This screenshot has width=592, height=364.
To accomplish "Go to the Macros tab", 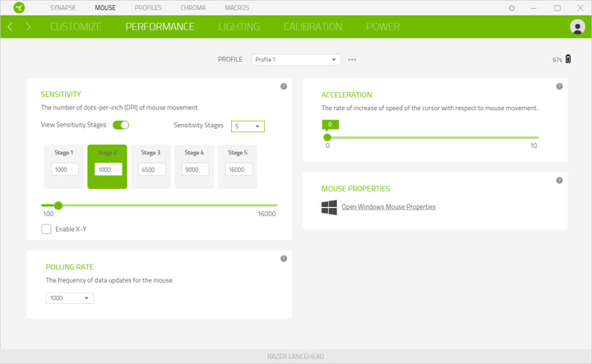I will click(x=237, y=7).
